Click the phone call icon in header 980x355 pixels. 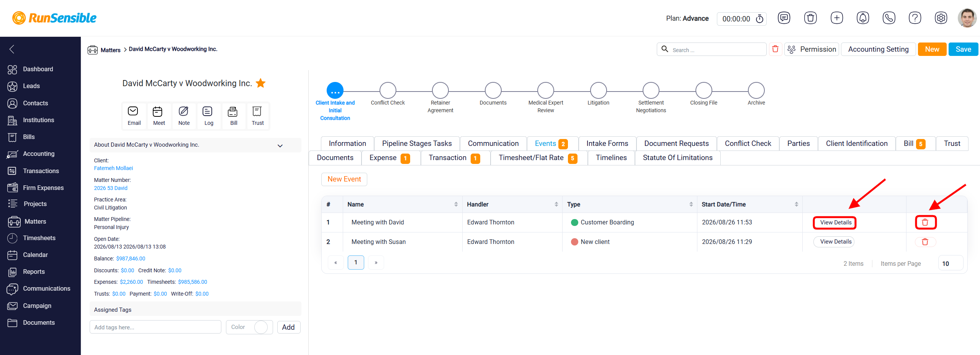(x=888, y=18)
